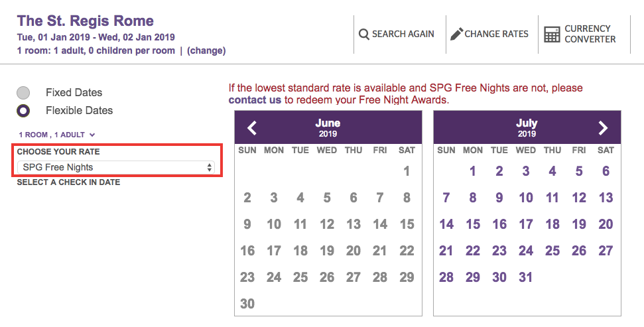644x327 pixels.
Task: Click the St. Regis Rome hotel title
Action: 86,21
